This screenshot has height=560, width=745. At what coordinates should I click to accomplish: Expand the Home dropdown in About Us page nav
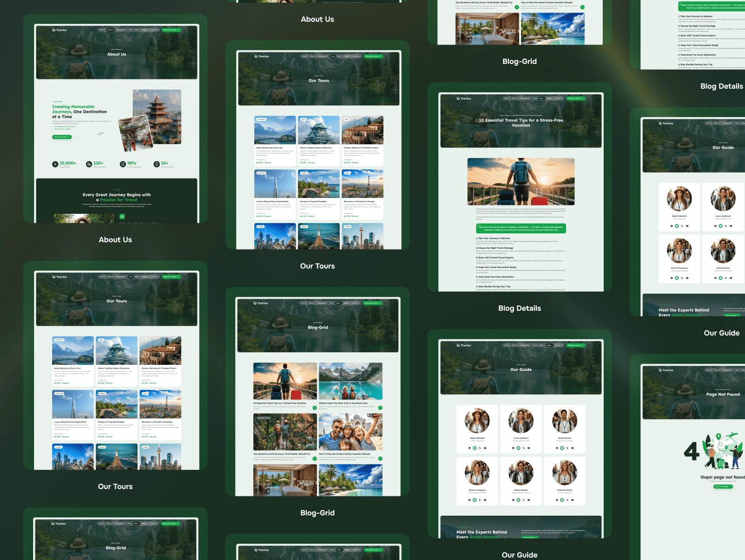(102, 30)
